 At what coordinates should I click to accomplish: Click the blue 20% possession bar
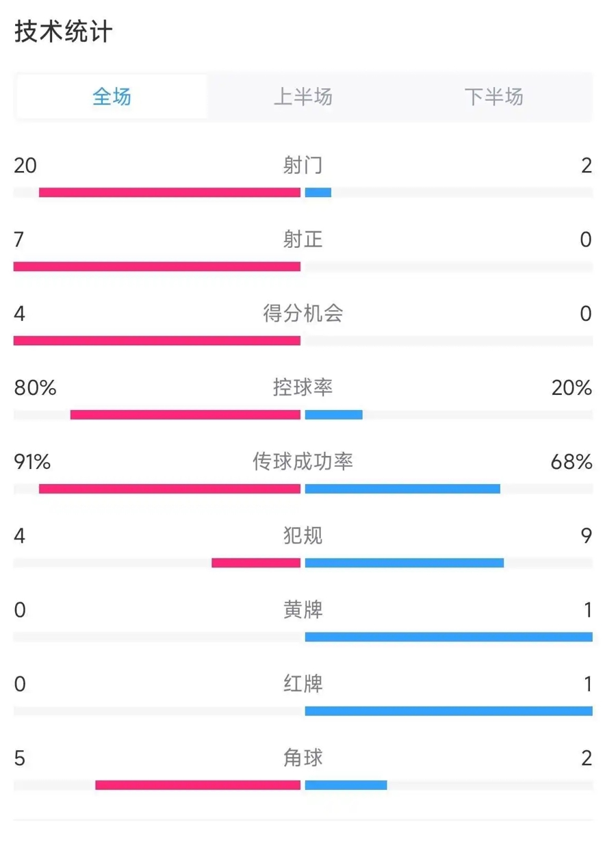[x=334, y=415]
